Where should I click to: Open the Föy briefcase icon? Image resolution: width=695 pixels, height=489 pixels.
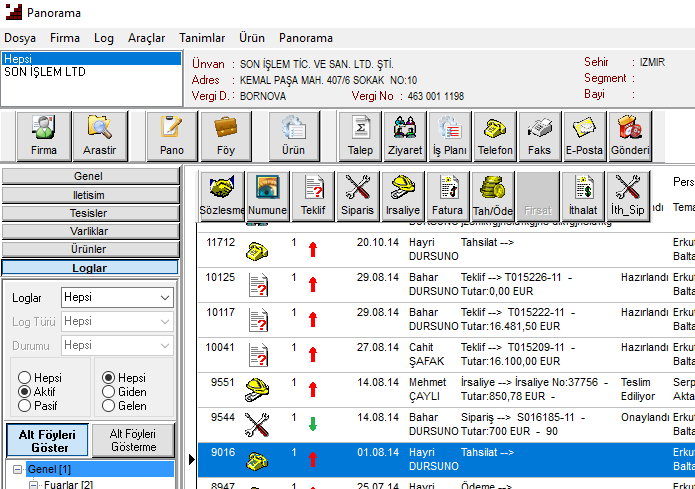[226, 136]
